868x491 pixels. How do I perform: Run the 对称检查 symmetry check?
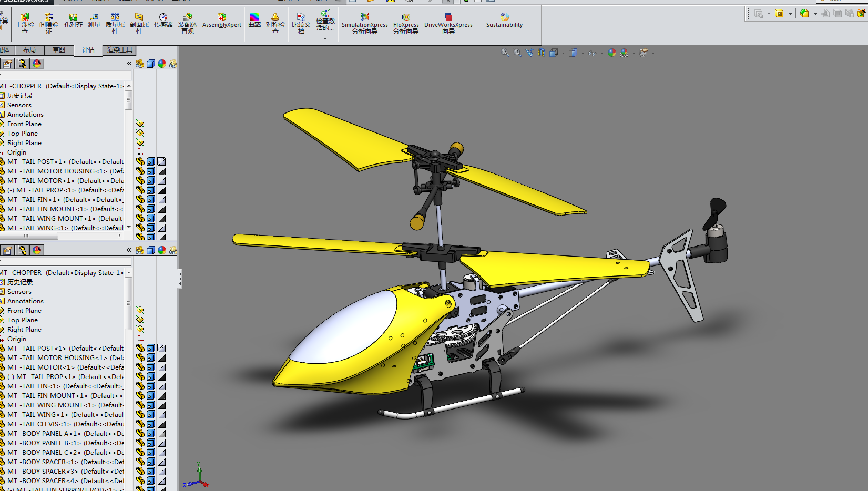(x=275, y=24)
